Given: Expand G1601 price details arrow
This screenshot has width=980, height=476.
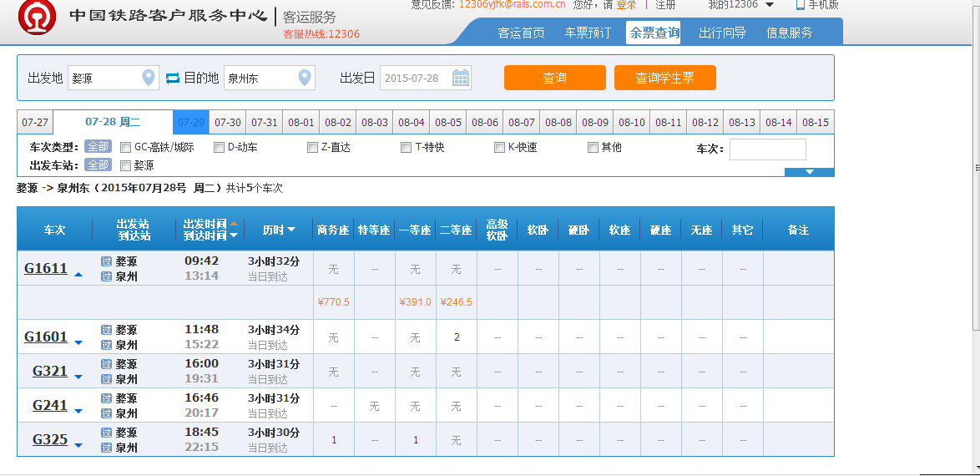Looking at the screenshot, I should click(x=78, y=342).
